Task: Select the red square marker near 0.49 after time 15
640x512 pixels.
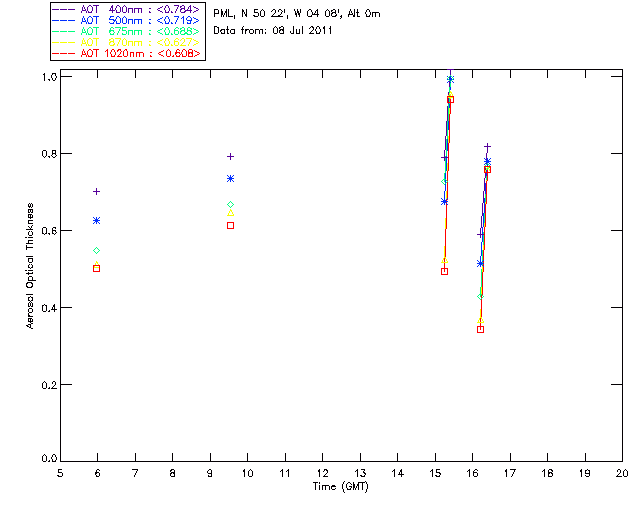Action: tap(444, 272)
